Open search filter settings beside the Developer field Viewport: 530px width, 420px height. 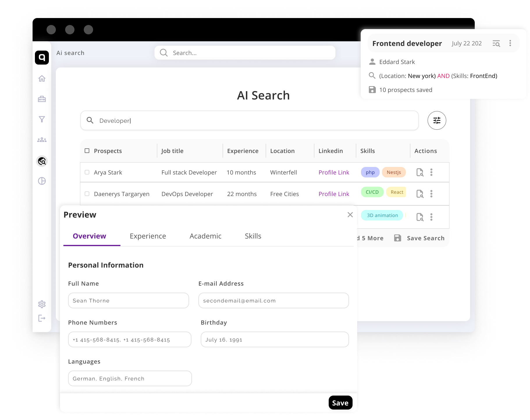click(437, 120)
